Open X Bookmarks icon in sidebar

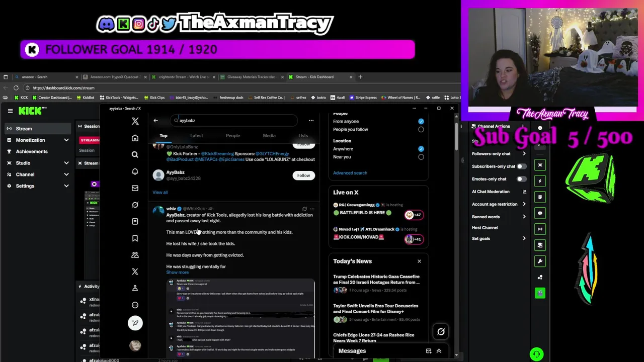[135, 238]
